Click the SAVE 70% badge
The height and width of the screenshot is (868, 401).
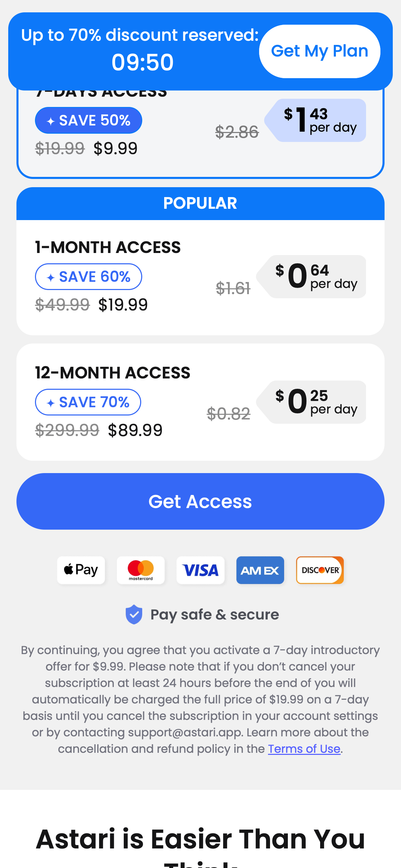point(88,402)
